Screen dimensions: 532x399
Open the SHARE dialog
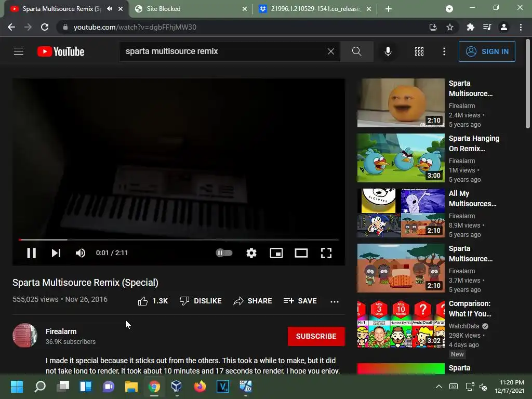tap(253, 301)
